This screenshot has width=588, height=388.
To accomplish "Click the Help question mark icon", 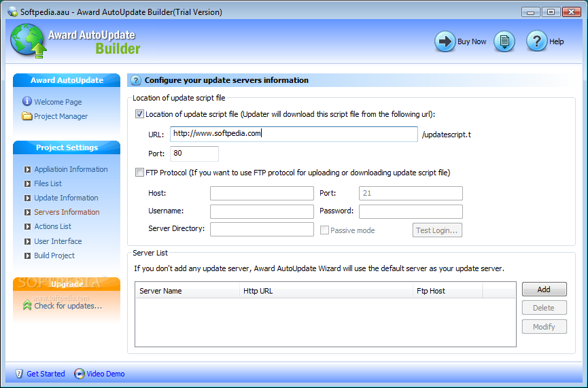I will click(536, 41).
